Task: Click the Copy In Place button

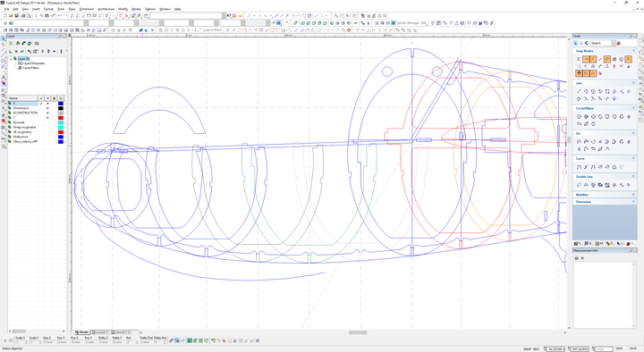Action: [x=212, y=30]
